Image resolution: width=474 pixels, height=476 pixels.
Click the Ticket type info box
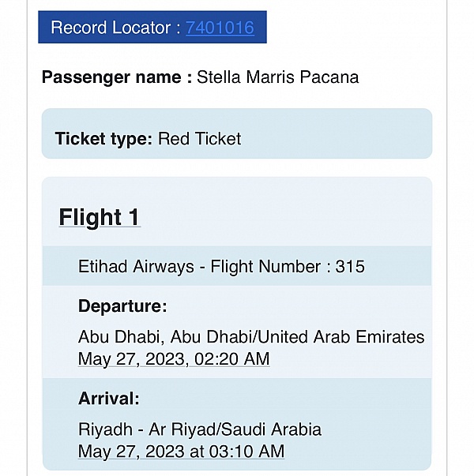click(x=237, y=133)
